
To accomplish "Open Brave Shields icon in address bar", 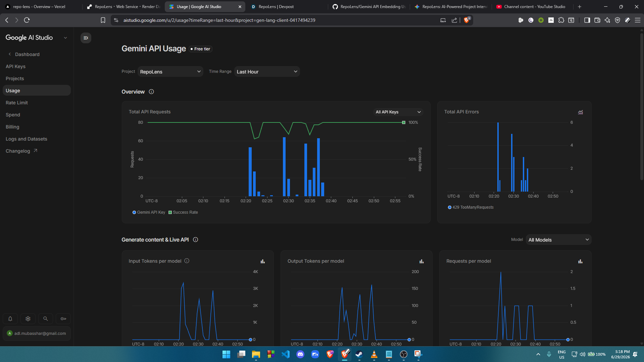I will (x=467, y=20).
